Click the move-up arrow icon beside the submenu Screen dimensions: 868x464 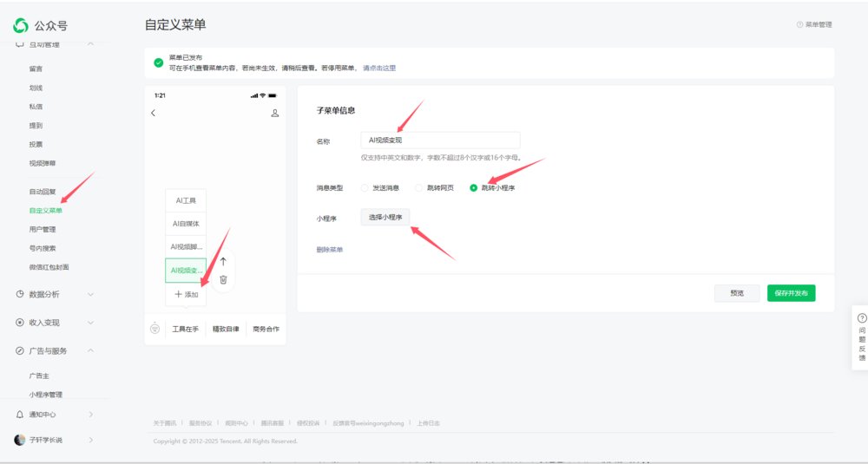223,261
